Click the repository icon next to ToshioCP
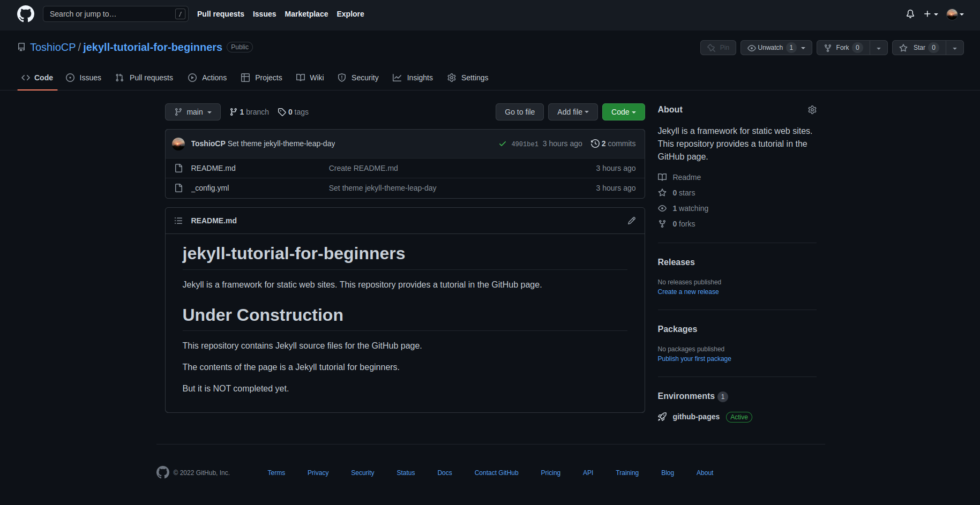This screenshot has height=505, width=980. tap(21, 47)
